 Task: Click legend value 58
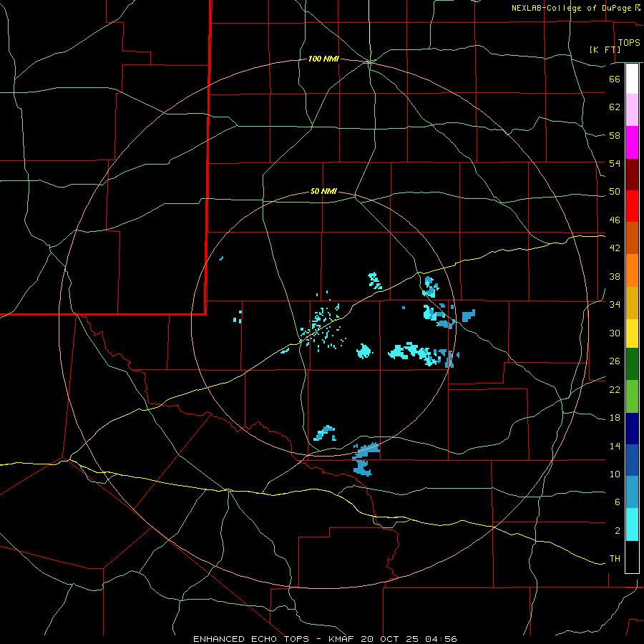(615, 135)
